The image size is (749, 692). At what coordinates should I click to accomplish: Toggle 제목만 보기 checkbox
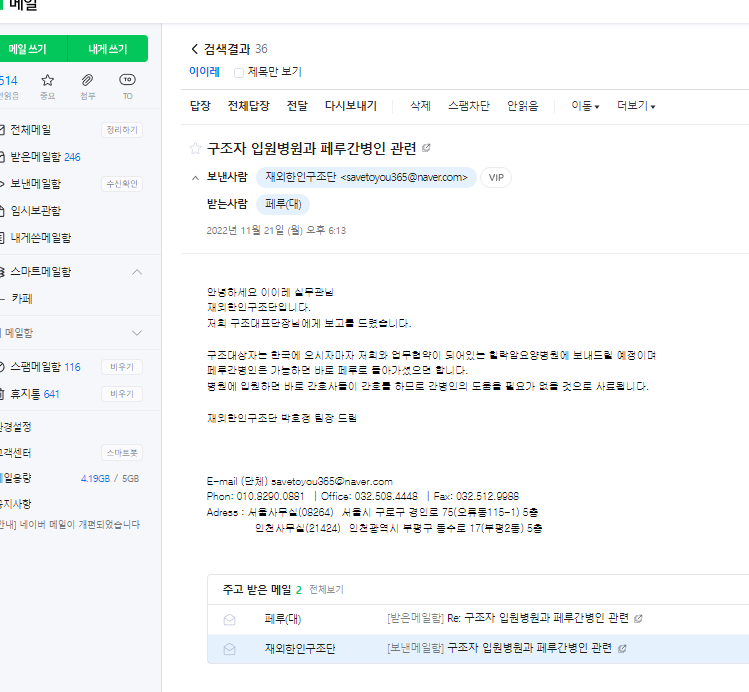pos(239,73)
